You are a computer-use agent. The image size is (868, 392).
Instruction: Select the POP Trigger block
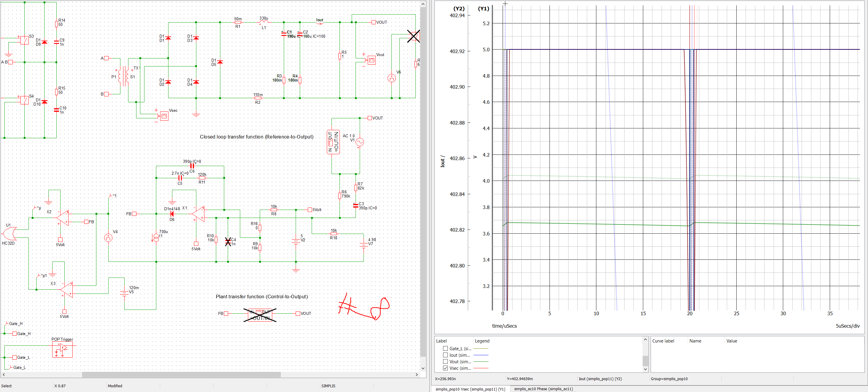pos(62,350)
